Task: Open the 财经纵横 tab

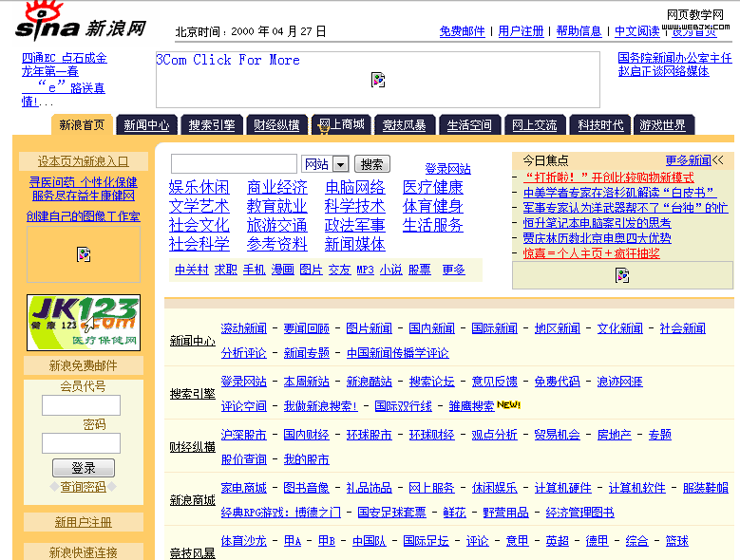Action: [x=275, y=125]
